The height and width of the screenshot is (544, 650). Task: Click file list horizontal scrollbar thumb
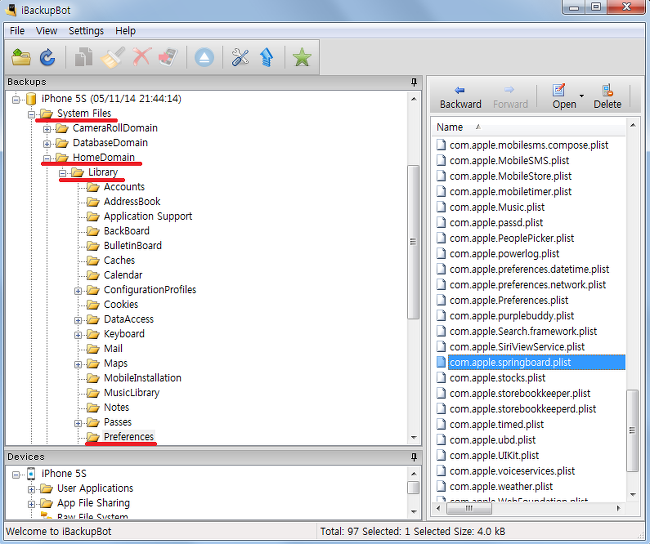tap(469, 508)
